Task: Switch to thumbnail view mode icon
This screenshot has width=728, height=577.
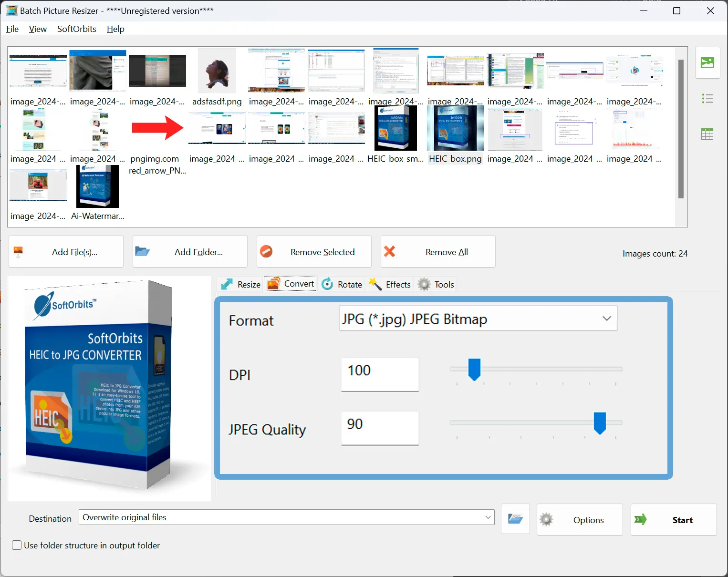Action: (707, 62)
